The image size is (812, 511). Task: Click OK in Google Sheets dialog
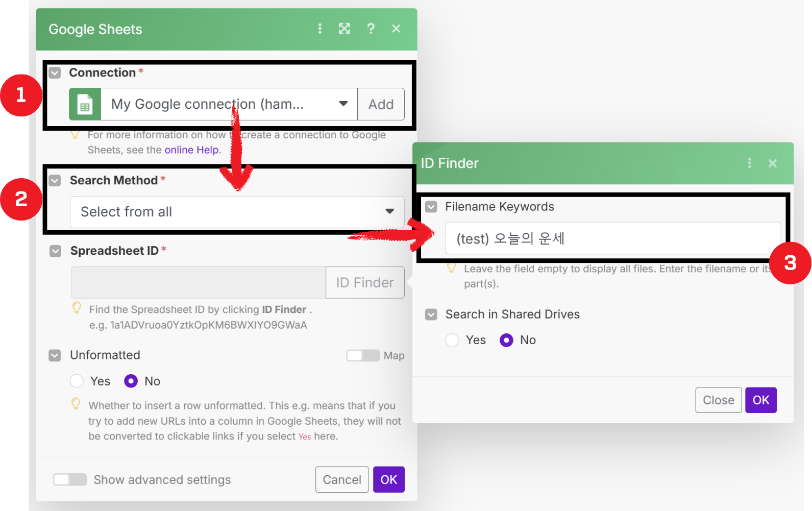coord(389,479)
